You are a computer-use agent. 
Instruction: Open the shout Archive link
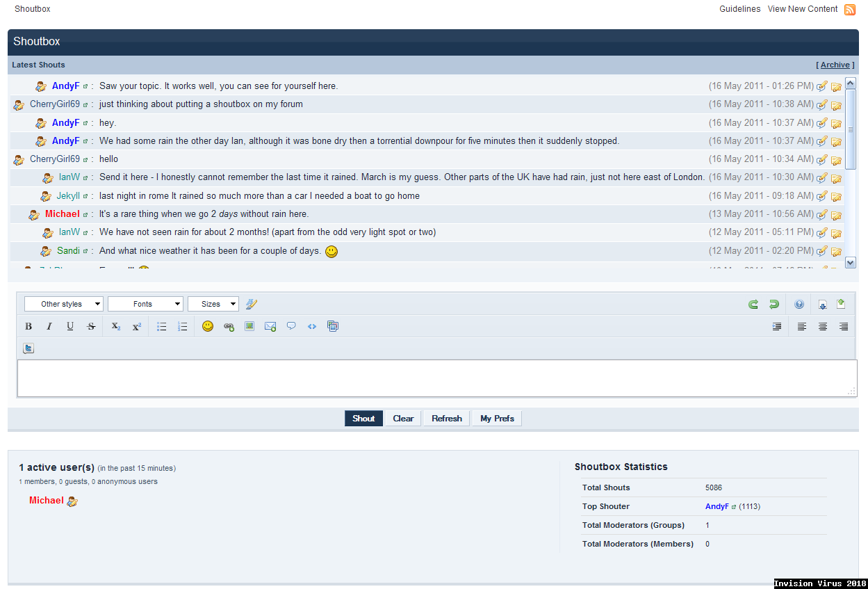(835, 65)
